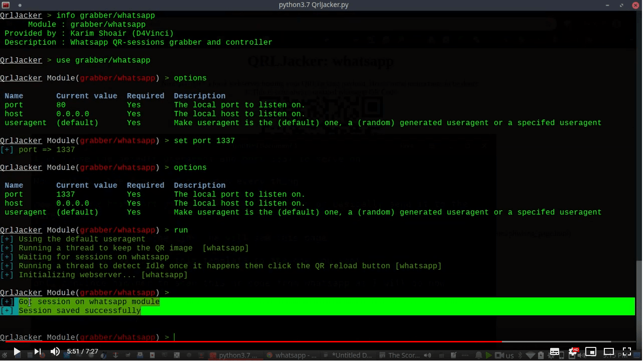Open video settings gear
Screen dimensions: 644x361
[573, 351]
